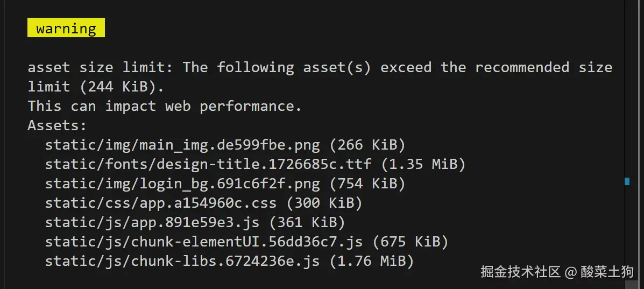This screenshot has height=289, width=644.
Task: Click "This can impact web performance." line
Action: [165, 106]
